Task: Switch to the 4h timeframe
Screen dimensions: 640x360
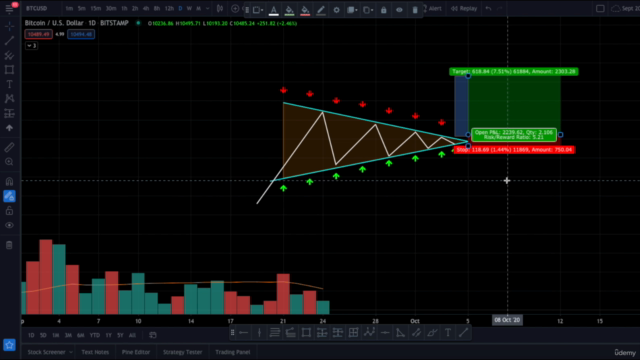Action: tap(146, 9)
